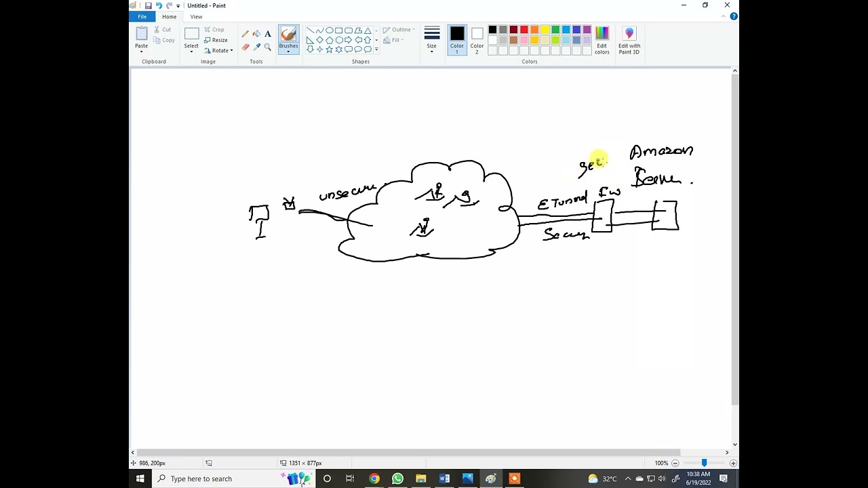The height and width of the screenshot is (488, 868).
Task: Expand the Shapes gallery More arrow
Action: coord(376,49)
